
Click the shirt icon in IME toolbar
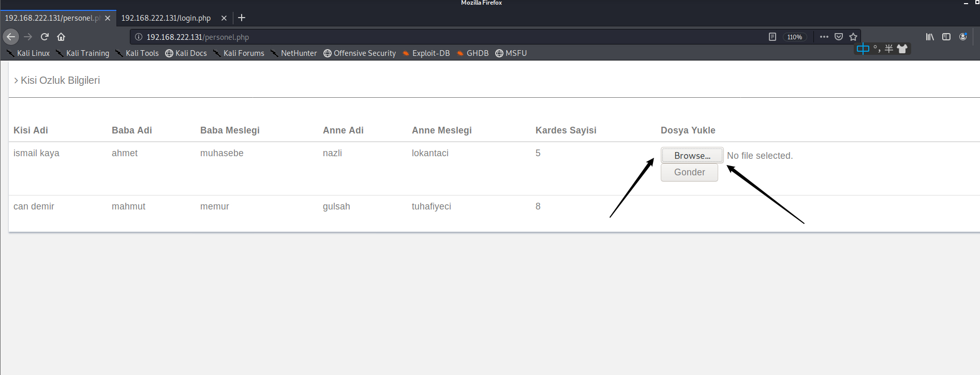[x=902, y=49]
